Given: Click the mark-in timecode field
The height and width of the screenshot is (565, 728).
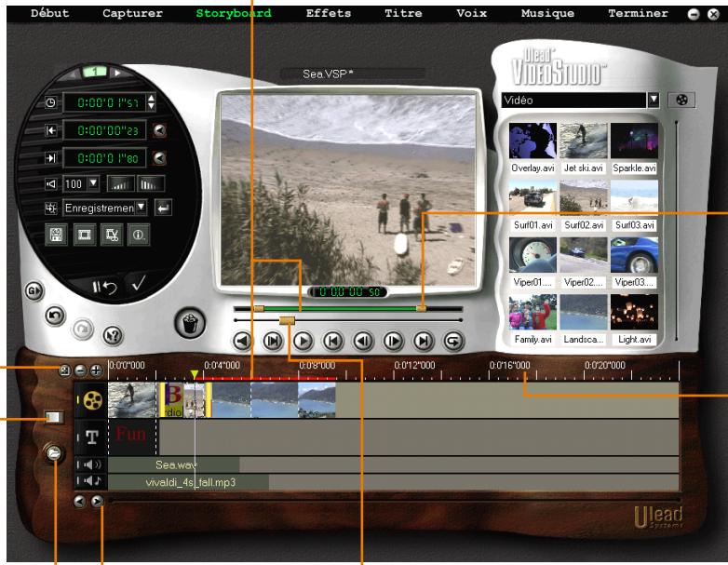Looking at the screenshot, I should pos(104,130).
